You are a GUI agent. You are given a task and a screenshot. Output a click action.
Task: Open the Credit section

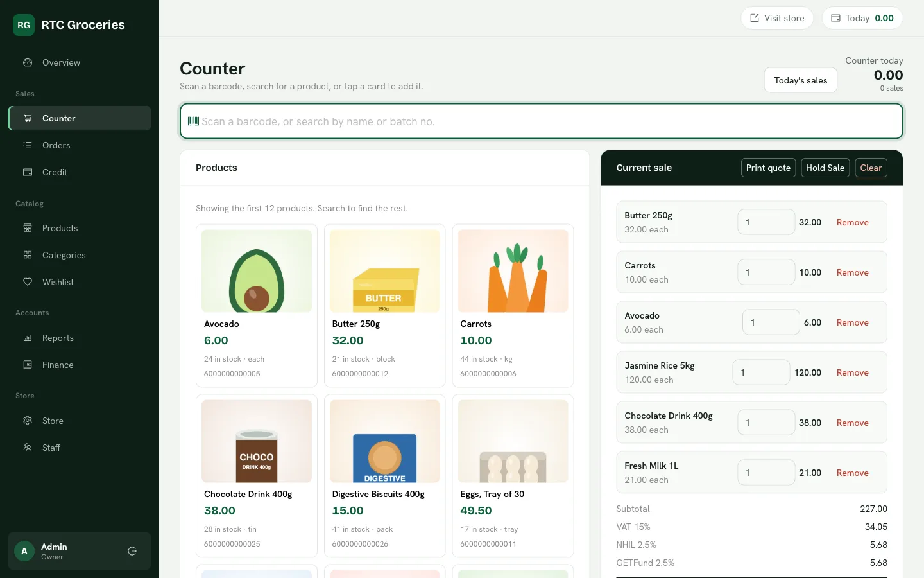tap(80, 172)
